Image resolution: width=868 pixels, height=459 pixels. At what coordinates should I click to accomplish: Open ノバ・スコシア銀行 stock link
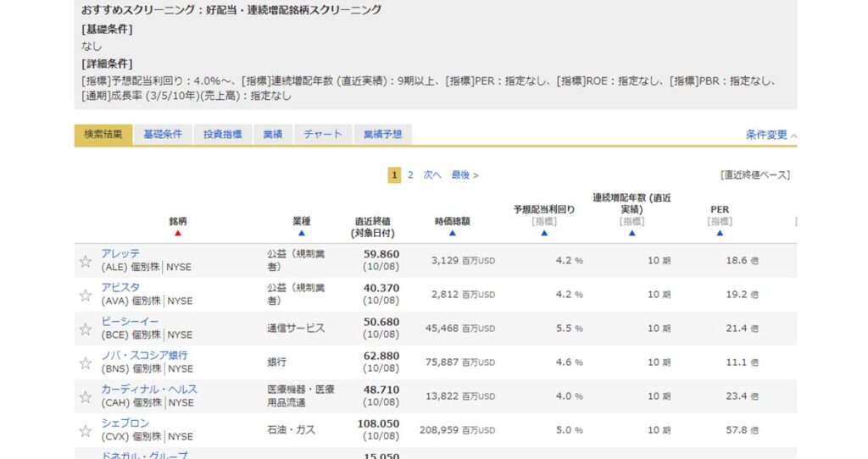click(144, 355)
